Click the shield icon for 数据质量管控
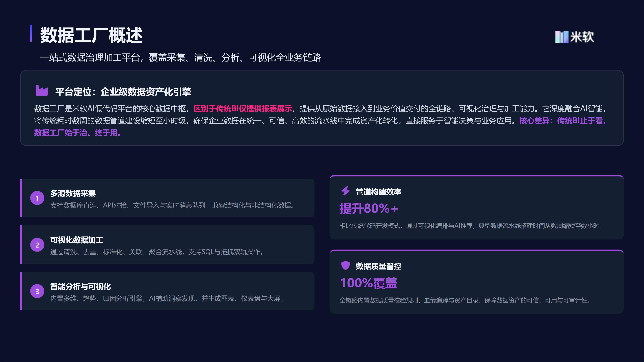The image size is (644, 362). [345, 265]
